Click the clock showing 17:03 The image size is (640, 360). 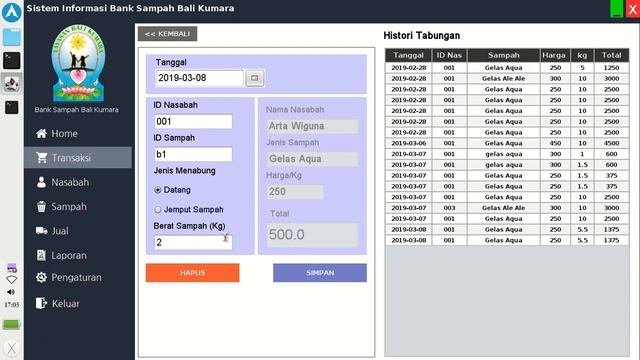point(11,304)
